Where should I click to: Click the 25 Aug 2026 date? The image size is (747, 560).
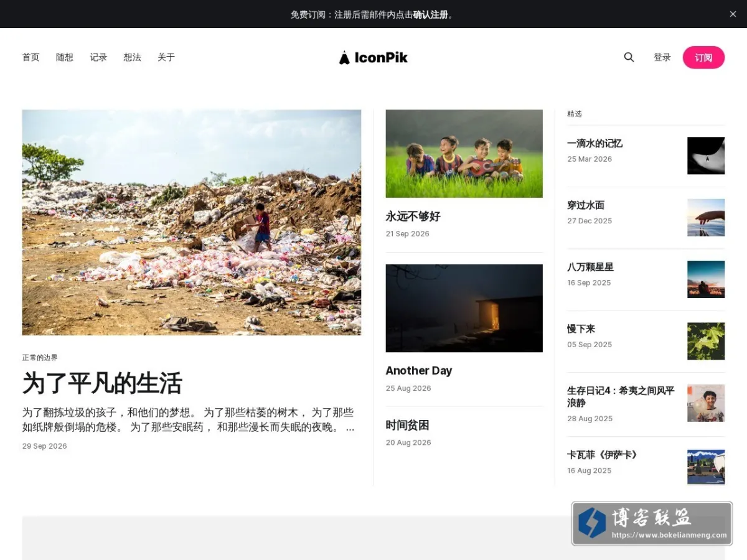pyautogui.click(x=408, y=388)
